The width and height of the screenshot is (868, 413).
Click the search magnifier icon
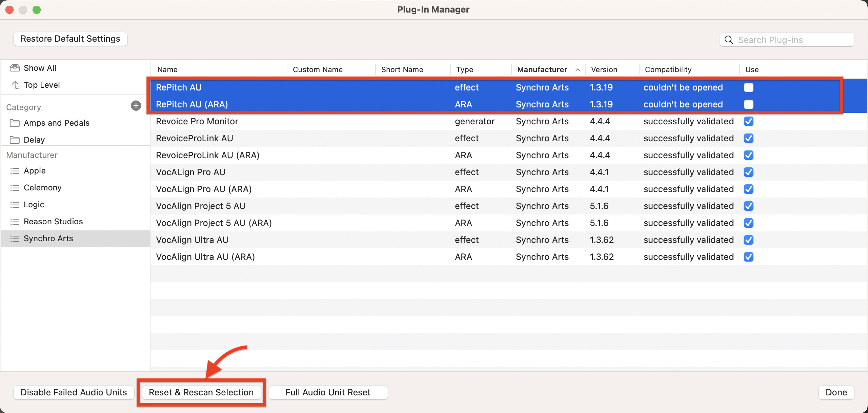click(729, 40)
